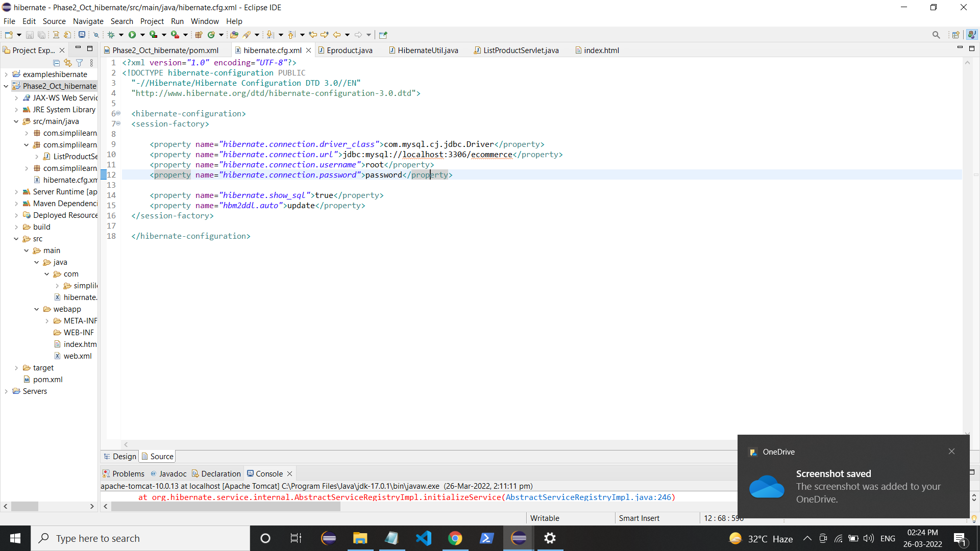Toggle Link with Editor in Project Explorer
Image resolution: width=980 pixels, height=551 pixels.
[68, 63]
